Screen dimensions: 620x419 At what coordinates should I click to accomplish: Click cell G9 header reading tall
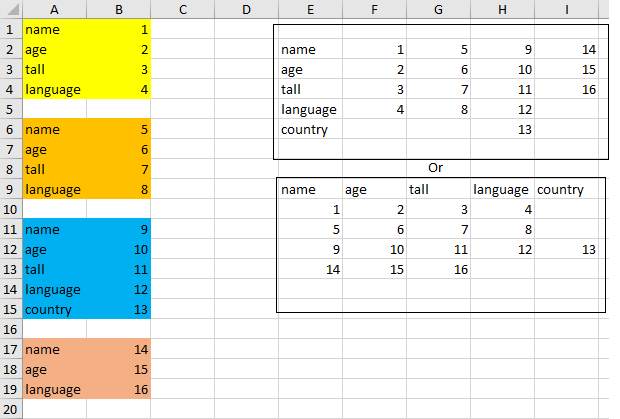(x=438, y=189)
